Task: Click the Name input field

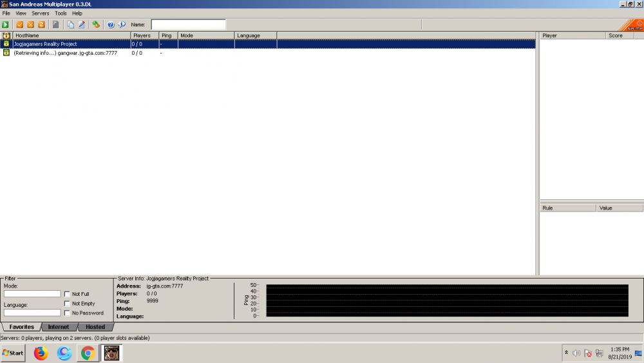Action: [x=189, y=25]
